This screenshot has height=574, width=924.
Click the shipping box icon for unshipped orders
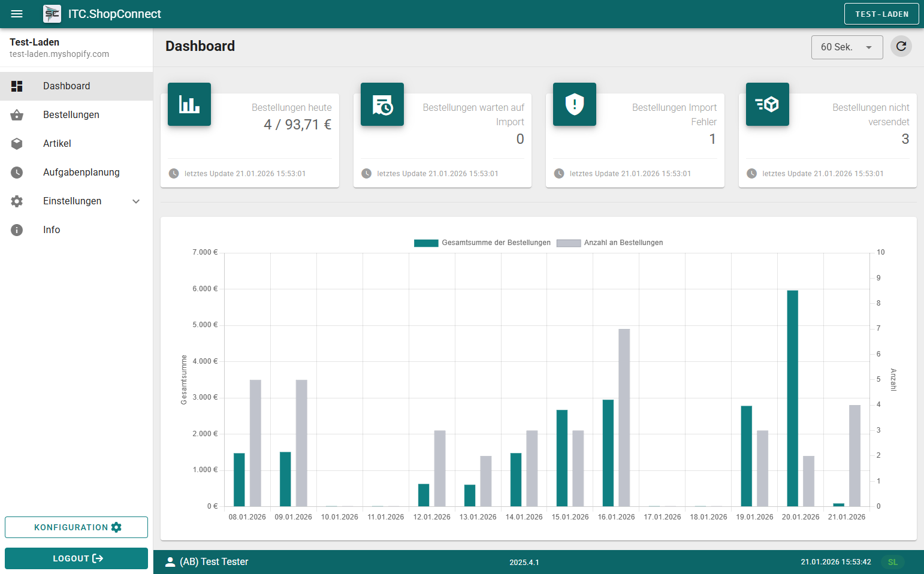point(767,104)
